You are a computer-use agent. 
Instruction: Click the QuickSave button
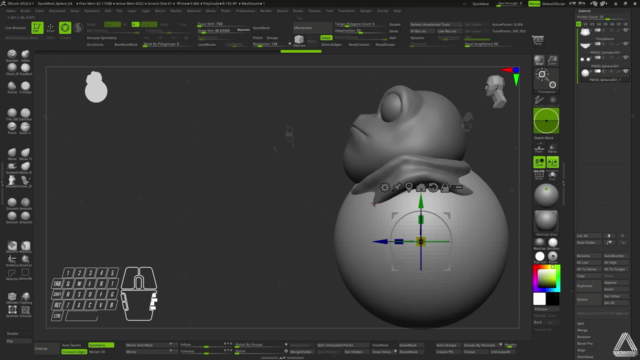click(480, 4)
